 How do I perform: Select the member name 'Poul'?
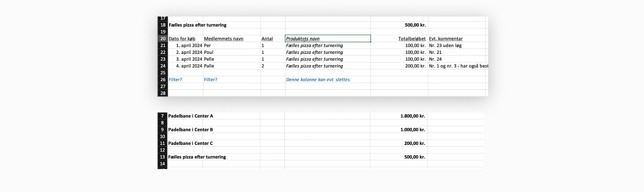(209, 52)
